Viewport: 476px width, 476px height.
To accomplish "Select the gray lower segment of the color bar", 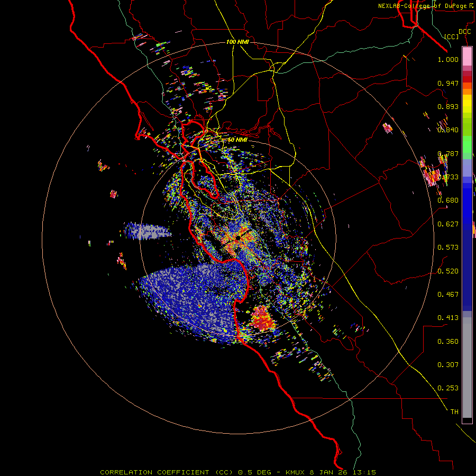I will coord(467,368).
